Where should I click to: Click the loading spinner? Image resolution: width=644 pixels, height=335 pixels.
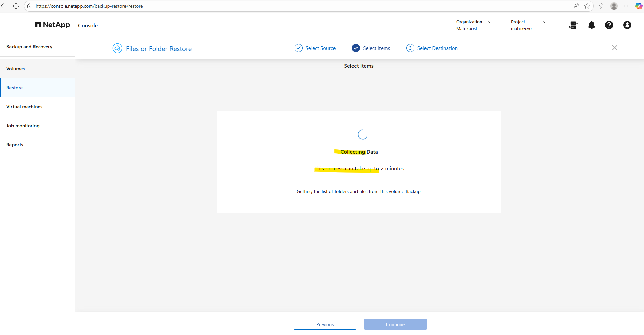pyautogui.click(x=362, y=134)
